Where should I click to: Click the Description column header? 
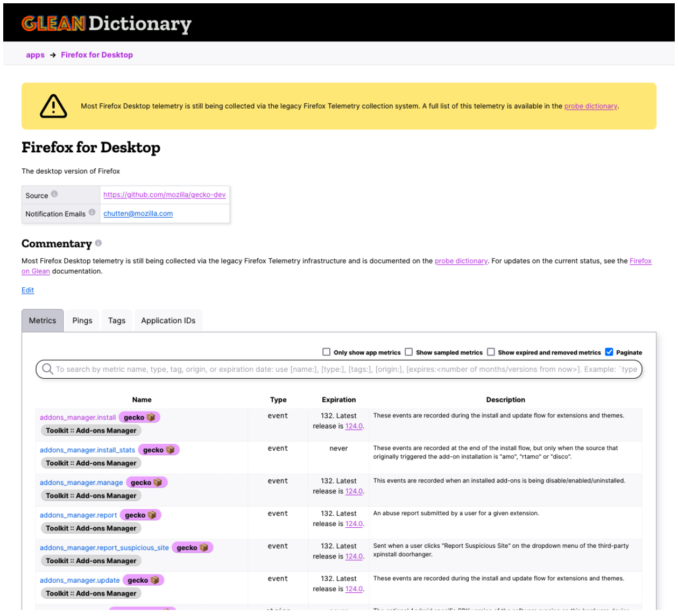point(506,400)
